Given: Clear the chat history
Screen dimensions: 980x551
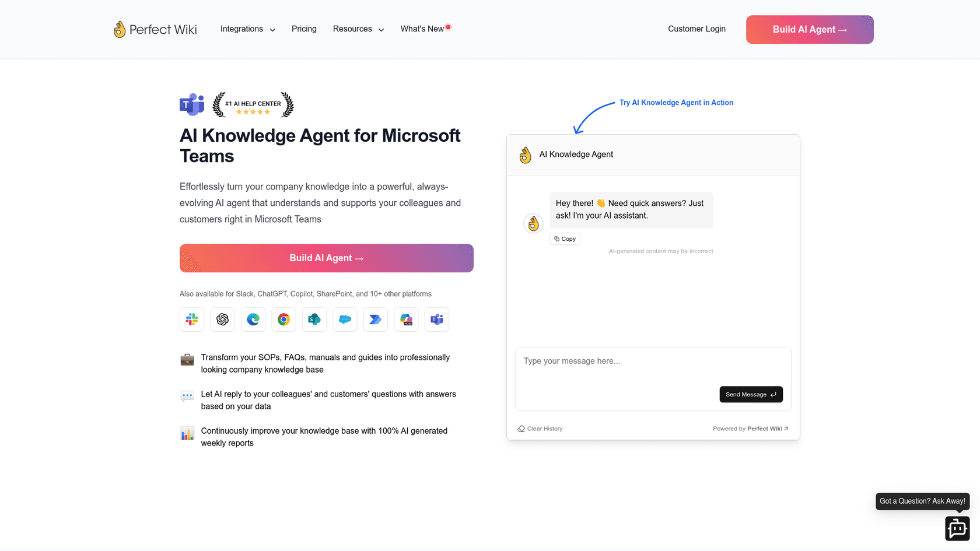Looking at the screenshot, I should tap(540, 429).
